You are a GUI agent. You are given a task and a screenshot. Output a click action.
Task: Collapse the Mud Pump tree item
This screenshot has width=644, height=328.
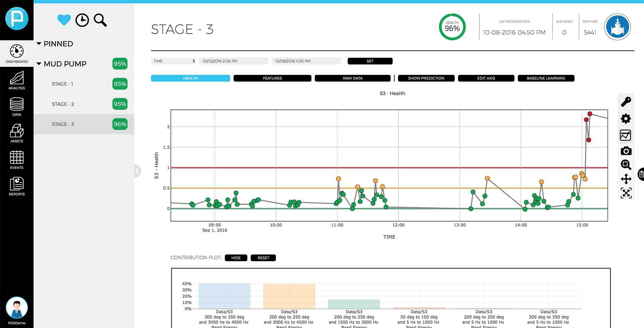pyautogui.click(x=39, y=64)
